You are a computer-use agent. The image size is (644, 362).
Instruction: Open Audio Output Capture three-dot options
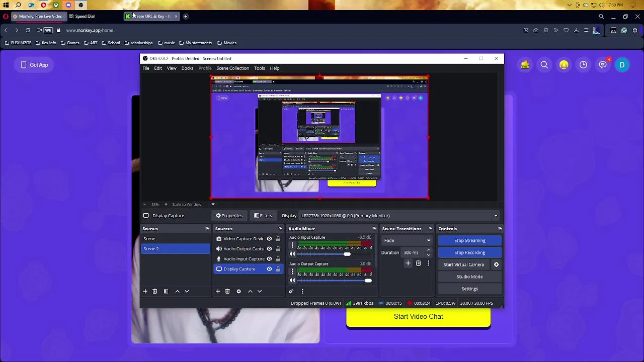(292, 271)
